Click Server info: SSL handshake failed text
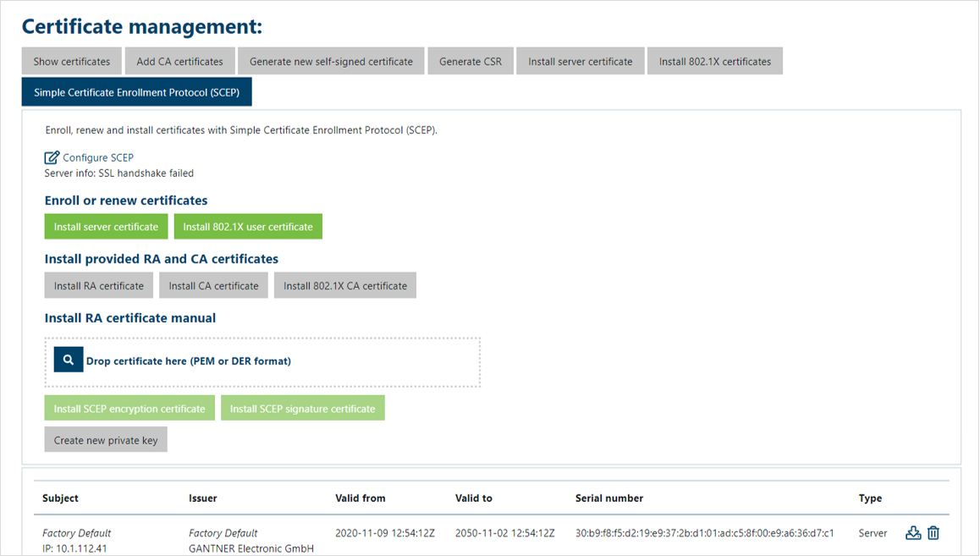The height and width of the screenshot is (556, 980). [x=118, y=173]
